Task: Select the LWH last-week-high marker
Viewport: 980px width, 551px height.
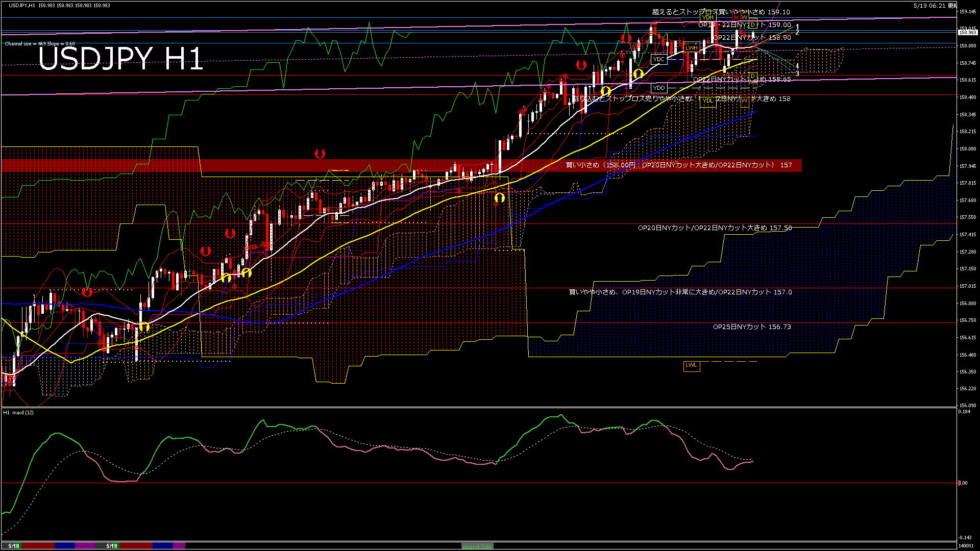Action: point(691,48)
